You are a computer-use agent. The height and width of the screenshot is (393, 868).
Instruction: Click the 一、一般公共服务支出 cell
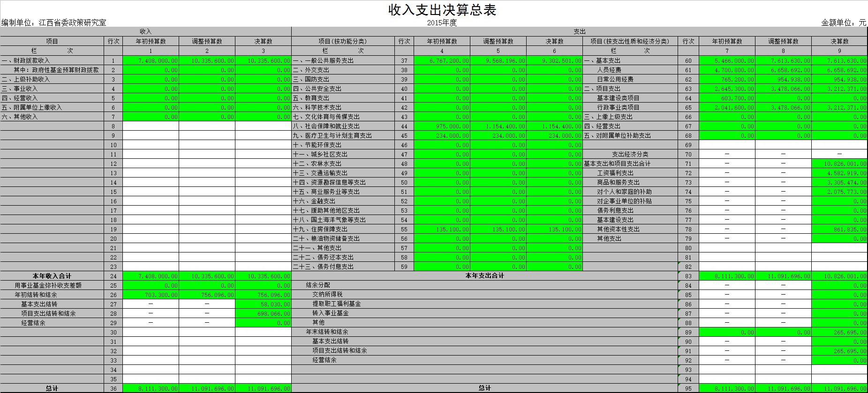[x=343, y=60]
